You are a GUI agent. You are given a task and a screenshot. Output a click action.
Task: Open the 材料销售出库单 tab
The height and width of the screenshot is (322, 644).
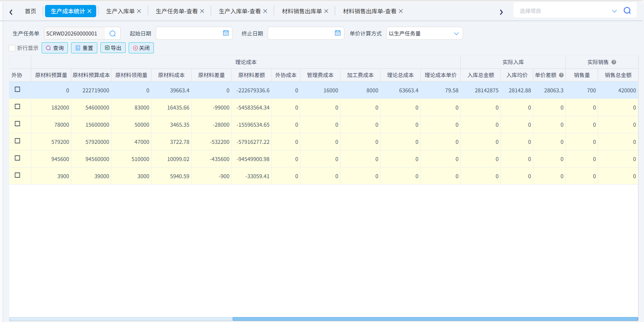point(302,11)
